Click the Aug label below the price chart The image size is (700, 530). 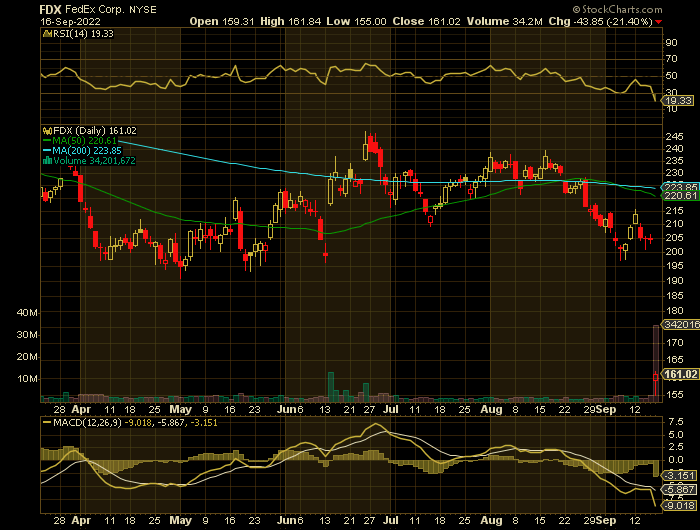[x=491, y=409]
